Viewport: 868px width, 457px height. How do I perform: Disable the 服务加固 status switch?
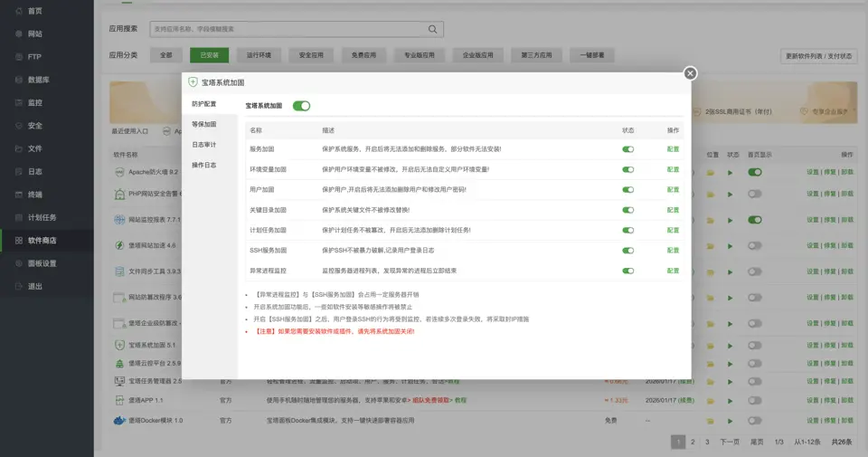627,149
